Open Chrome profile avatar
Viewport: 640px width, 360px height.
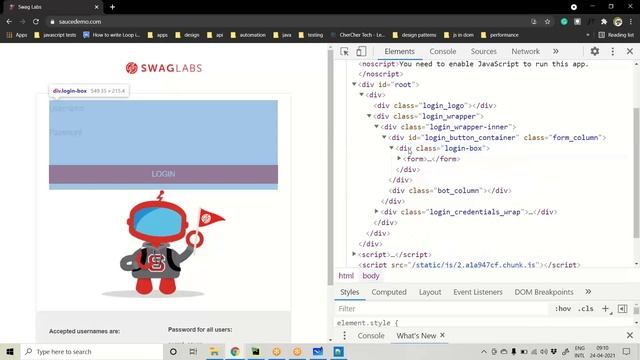[618, 22]
